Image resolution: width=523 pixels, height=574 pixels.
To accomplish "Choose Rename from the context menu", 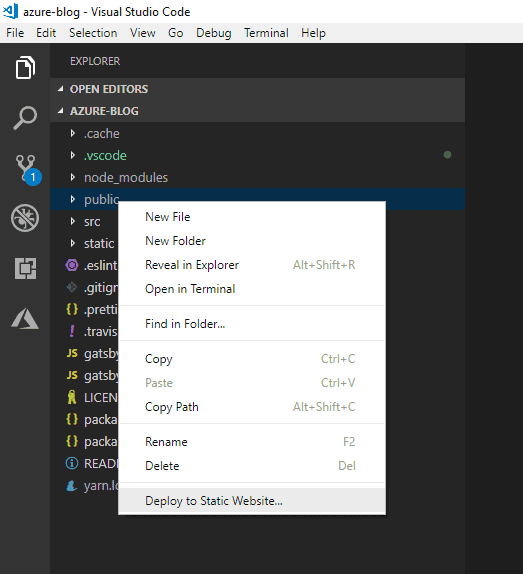I will [252, 442].
